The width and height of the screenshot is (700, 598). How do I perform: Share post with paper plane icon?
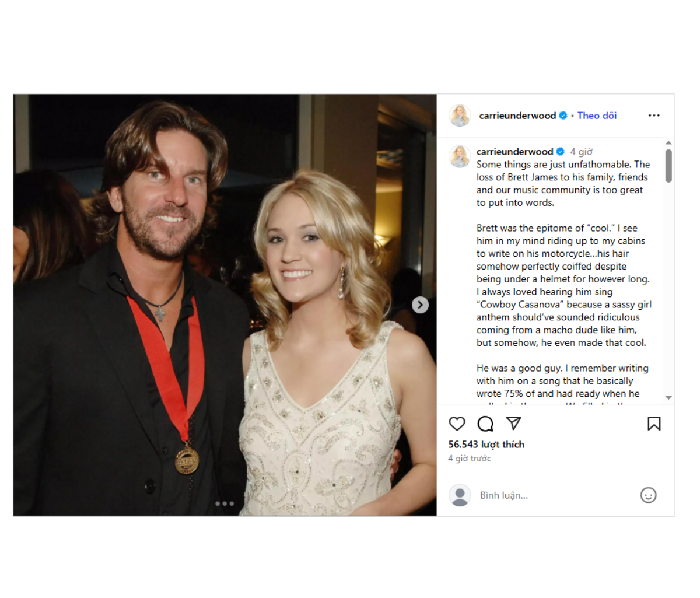pos(513,424)
